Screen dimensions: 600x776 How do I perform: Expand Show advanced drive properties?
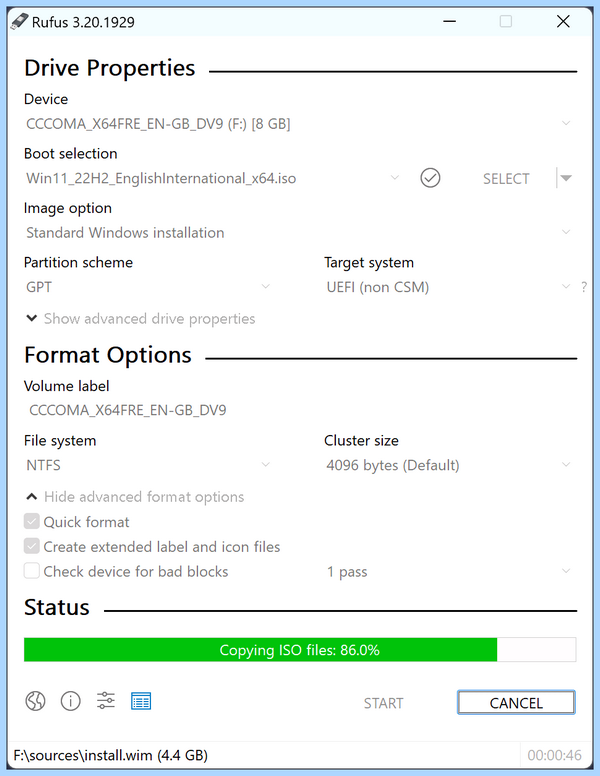tap(141, 319)
